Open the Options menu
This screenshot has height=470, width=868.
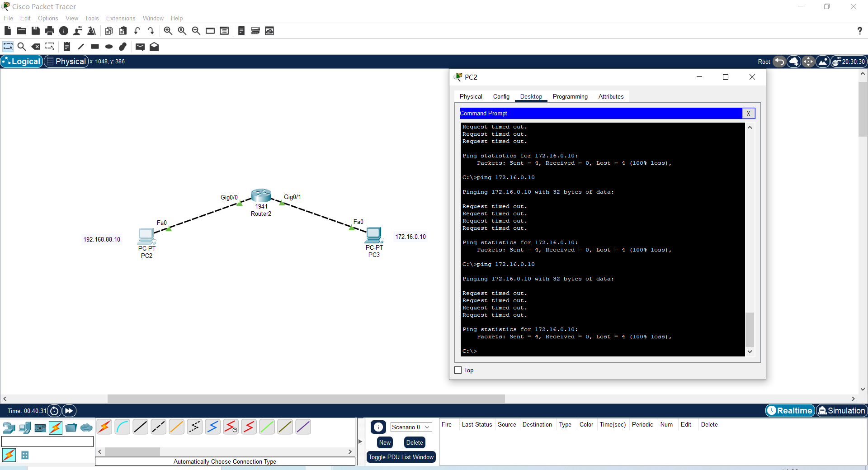pos(48,18)
